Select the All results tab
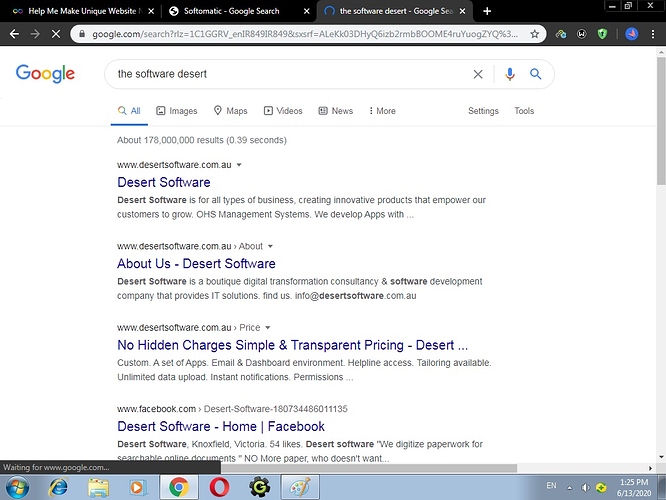This screenshot has height=500, width=666. click(x=129, y=111)
